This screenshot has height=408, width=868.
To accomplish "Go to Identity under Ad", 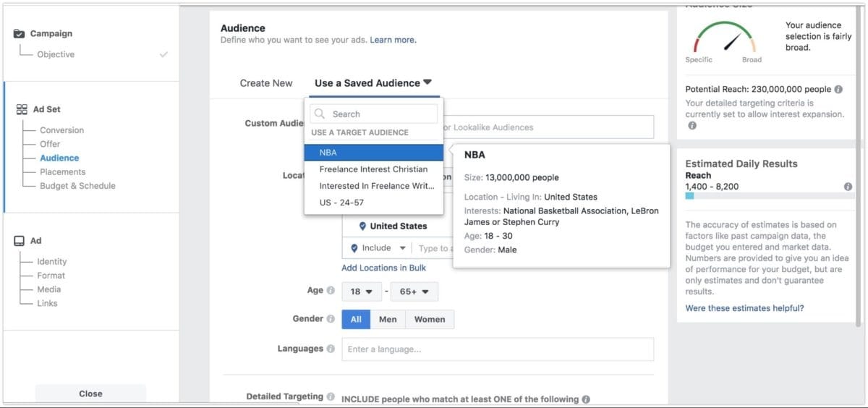I will (51, 261).
